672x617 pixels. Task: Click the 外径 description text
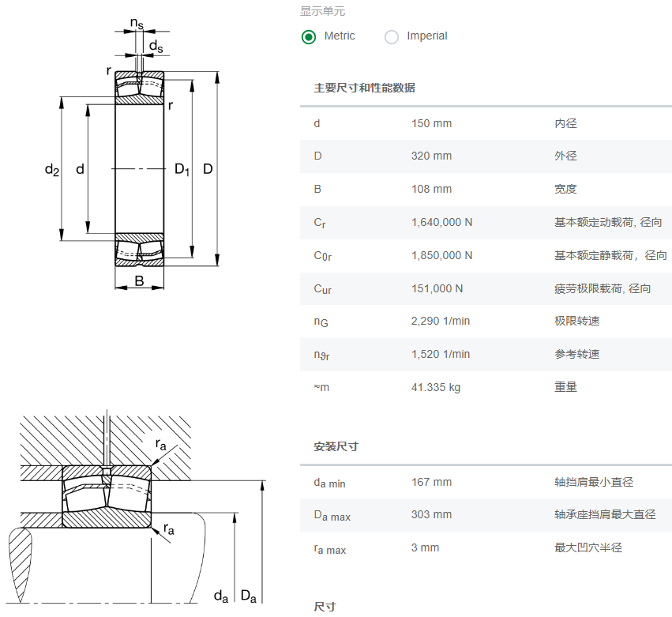[x=565, y=156]
